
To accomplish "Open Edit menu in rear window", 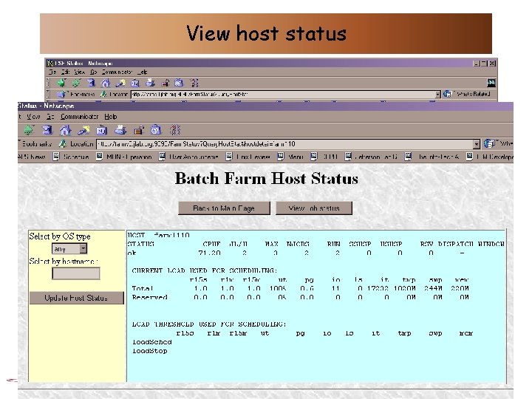I will (66, 72).
